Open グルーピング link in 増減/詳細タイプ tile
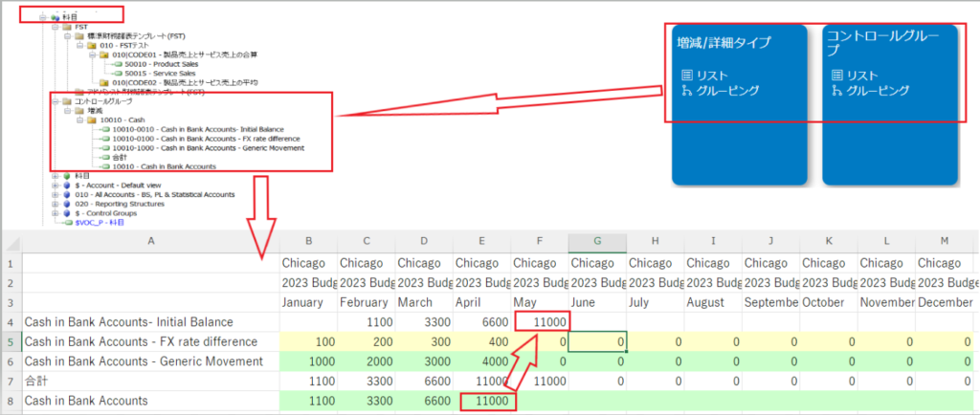The width and height of the screenshot is (980, 415). (x=726, y=91)
